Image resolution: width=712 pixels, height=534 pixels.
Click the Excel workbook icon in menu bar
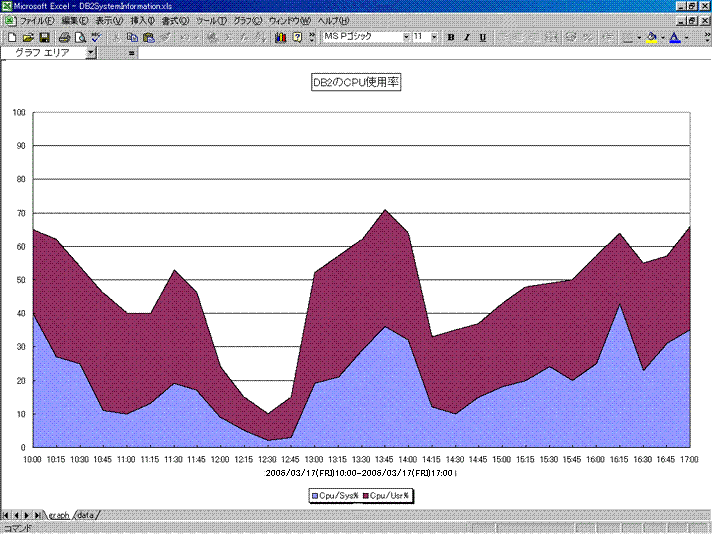[x=10, y=21]
